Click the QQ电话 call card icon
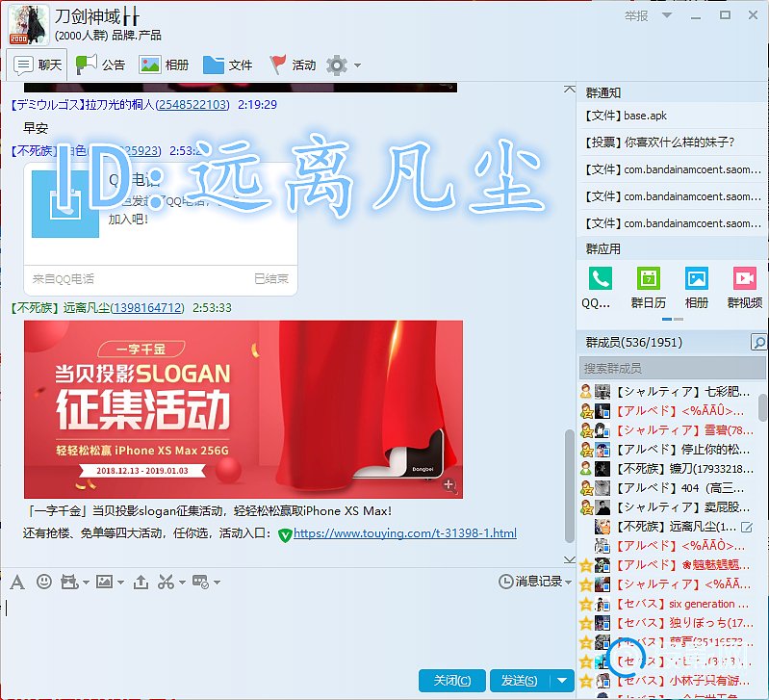The image size is (769, 700). tap(65, 204)
